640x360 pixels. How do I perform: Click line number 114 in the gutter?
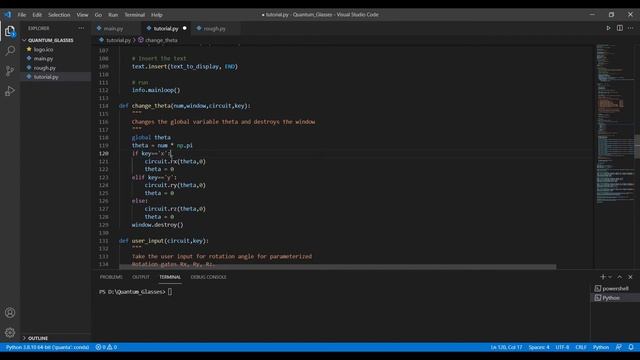(x=104, y=106)
